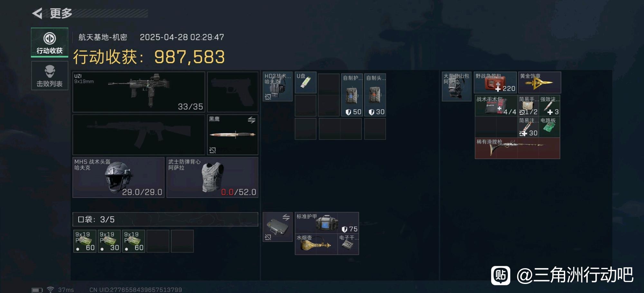The image size is (644, 293).
Task: Select the 黄金饰章 gold badge item
Action: click(x=540, y=83)
